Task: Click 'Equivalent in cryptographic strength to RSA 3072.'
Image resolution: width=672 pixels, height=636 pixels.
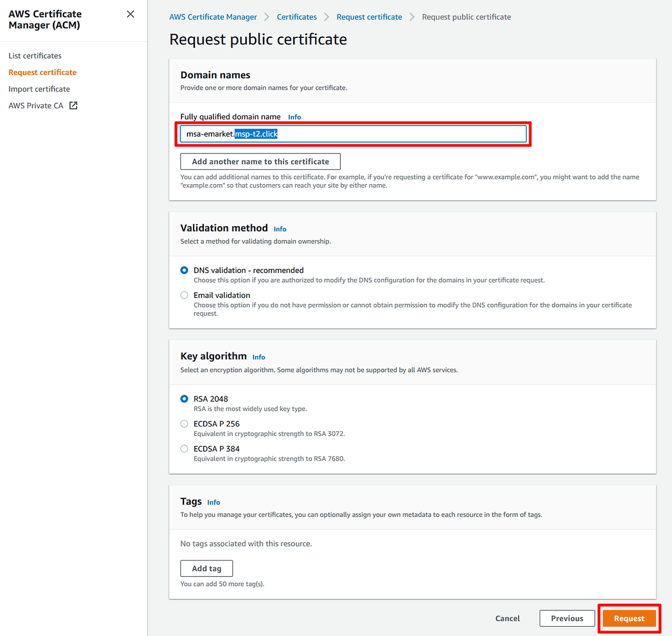Action: tap(269, 434)
